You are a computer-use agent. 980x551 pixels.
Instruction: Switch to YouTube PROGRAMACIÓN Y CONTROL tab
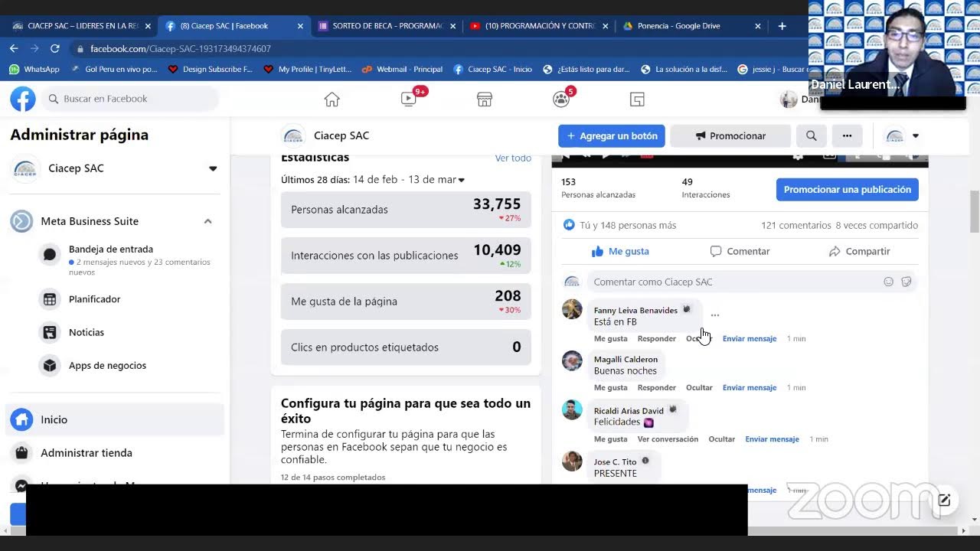coord(540,26)
